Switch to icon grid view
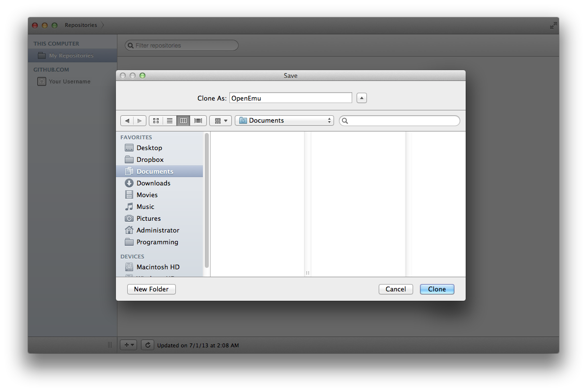587x392 pixels. point(156,120)
